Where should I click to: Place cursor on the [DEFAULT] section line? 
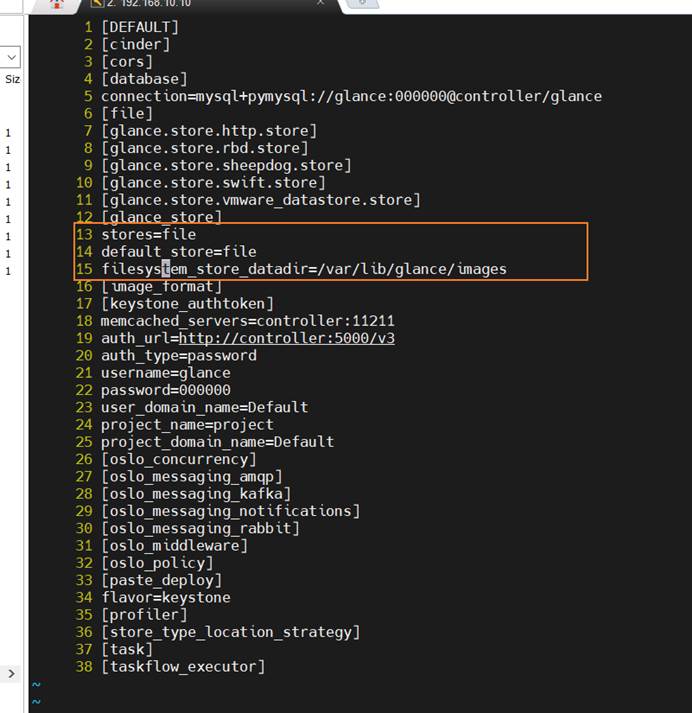[140, 27]
